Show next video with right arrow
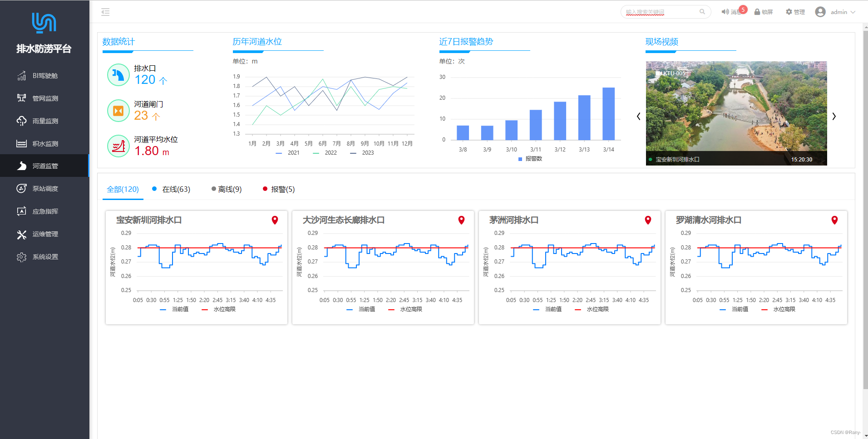This screenshot has height=439, width=868. coord(834,117)
